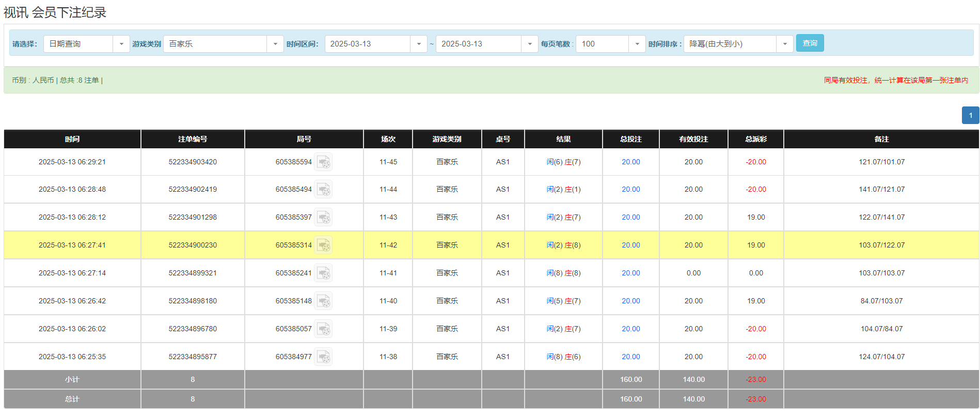The image size is (980, 416).
Task: Open the 降幂 time sort order dropdown
Action: pos(784,44)
